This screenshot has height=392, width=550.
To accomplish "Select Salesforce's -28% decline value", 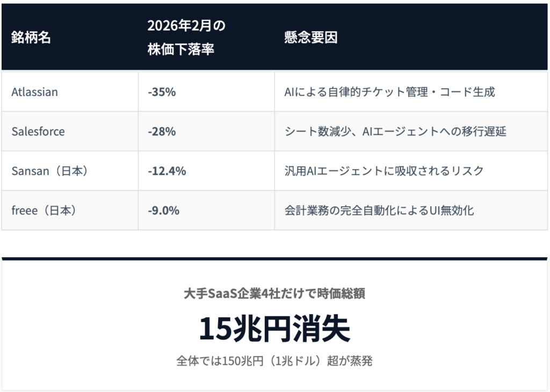I will (x=162, y=132).
